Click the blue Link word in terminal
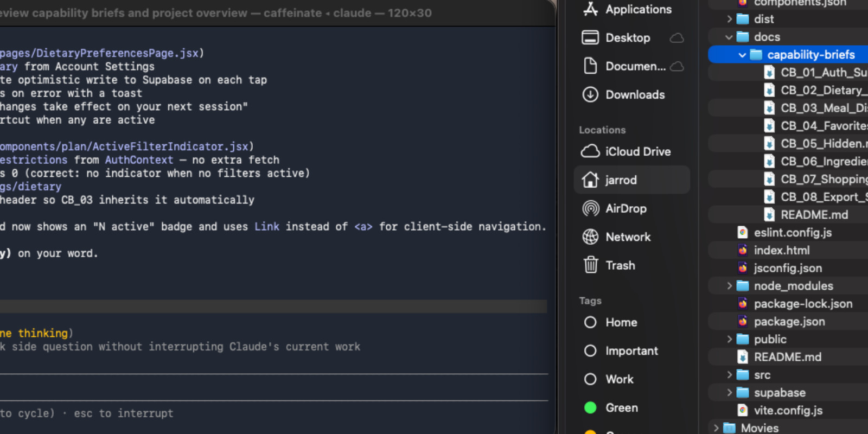The height and width of the screenshot is (434, 868). tap(267, 227)
